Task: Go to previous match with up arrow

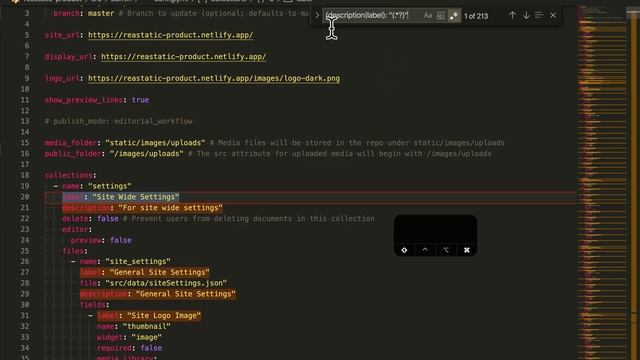Action: point(512,15)
